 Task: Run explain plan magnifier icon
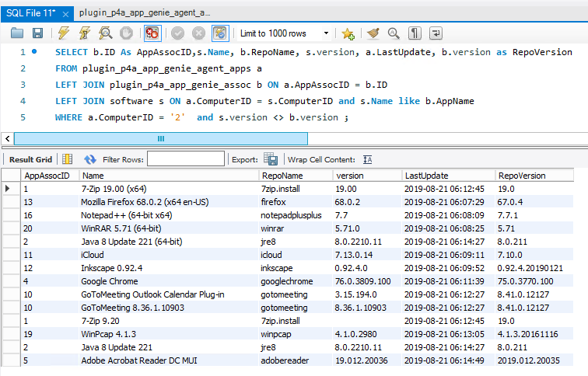point(105,33)
